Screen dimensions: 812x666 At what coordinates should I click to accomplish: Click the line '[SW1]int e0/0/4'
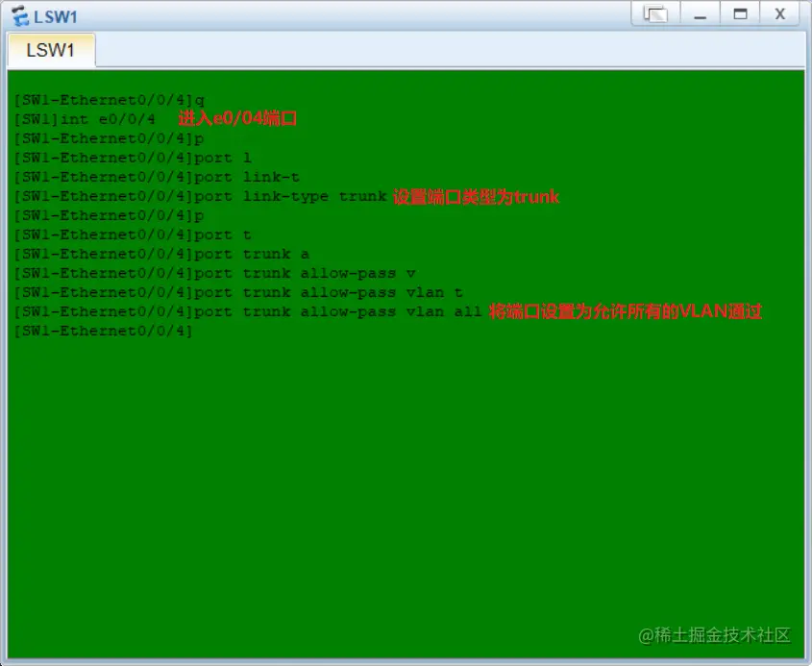click(85, 119)
